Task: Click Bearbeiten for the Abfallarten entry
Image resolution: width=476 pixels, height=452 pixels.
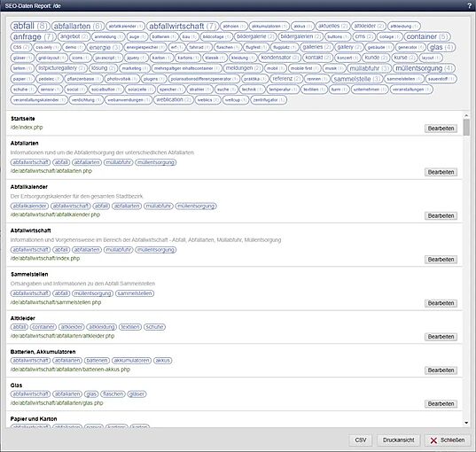Action: point(441,172)
